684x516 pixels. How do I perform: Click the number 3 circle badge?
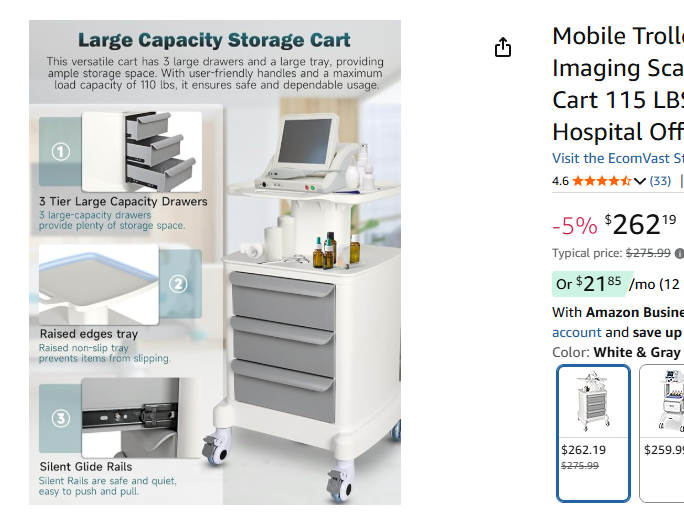[x=61, y=419]
